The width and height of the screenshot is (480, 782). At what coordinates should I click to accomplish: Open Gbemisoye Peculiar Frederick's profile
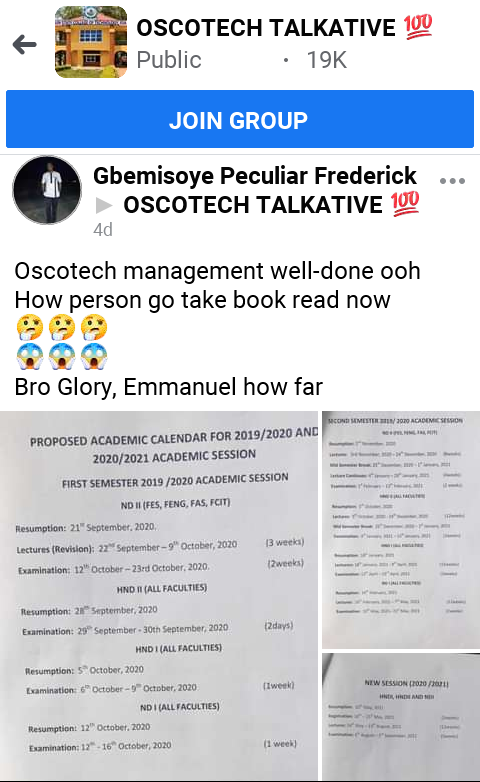[255, 176]
